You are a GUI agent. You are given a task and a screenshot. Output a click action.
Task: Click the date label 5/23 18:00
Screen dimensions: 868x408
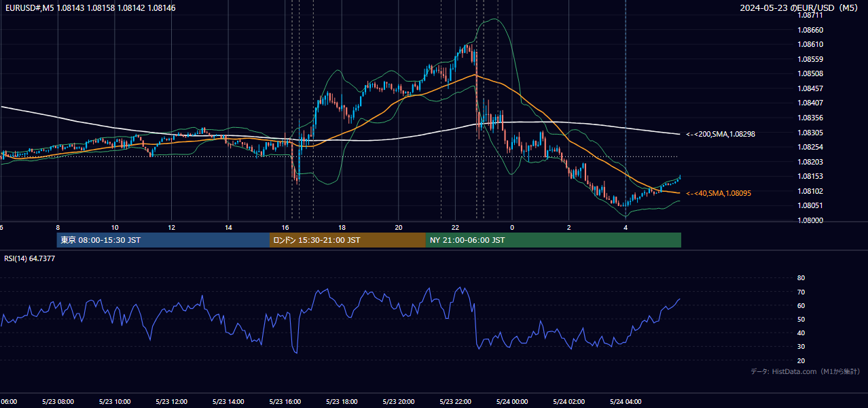point(341,401)
